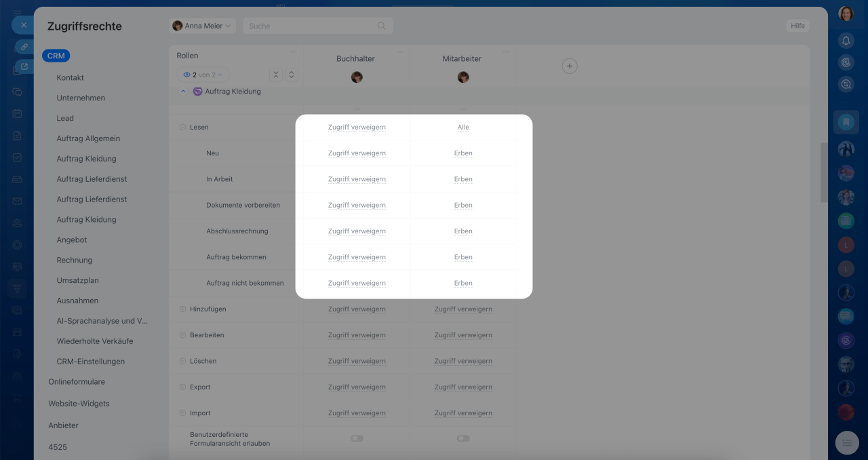Change Mitarbeiter Lesen permission 'Alle'

pyautogui.click(x=463, y=128)
